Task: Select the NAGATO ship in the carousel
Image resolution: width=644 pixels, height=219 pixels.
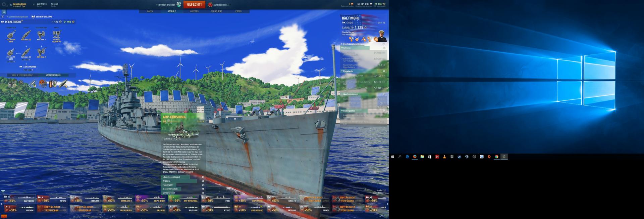Action: 281,199
